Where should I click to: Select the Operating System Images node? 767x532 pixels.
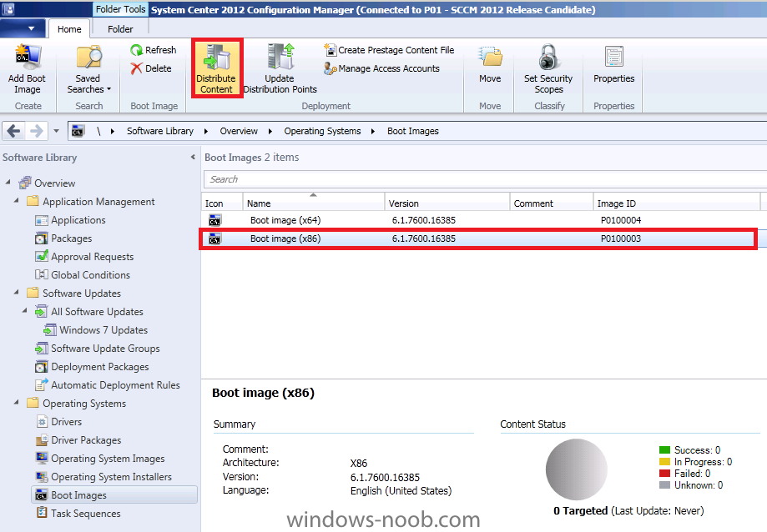click(x=108, y=459)
